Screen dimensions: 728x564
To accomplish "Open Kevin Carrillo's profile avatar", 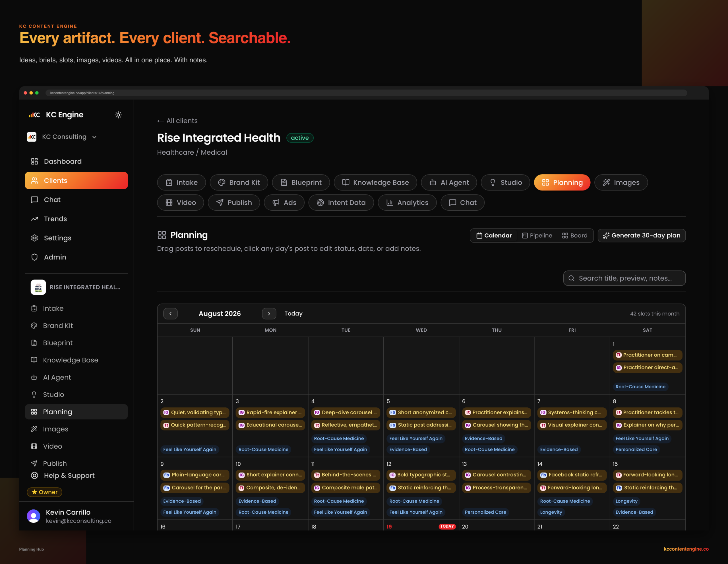I will 33,516.
